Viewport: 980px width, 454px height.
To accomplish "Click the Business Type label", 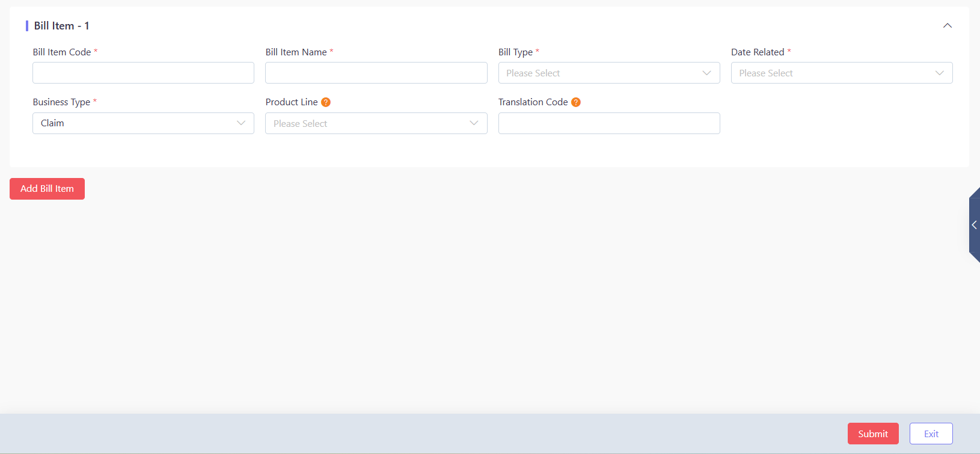I will click(61, 102).
